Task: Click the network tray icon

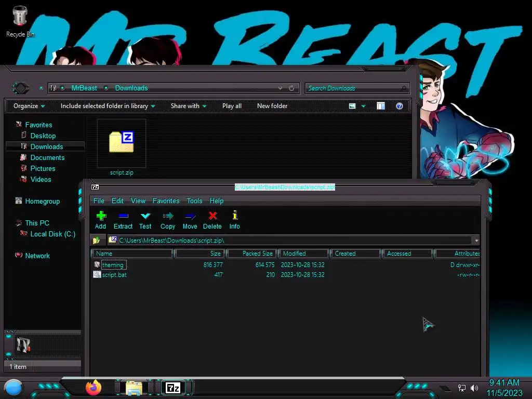Action: [462, 388]
